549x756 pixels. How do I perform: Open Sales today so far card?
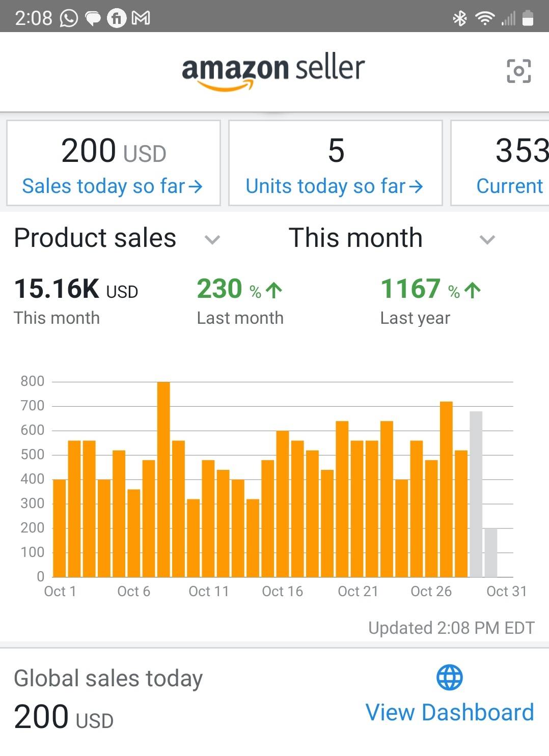pyautogui.click(x=113, y=163)
